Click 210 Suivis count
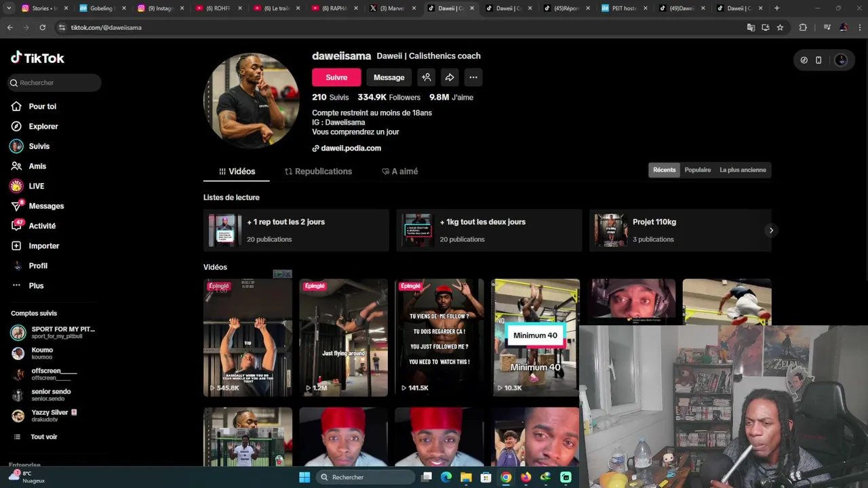 tap(330, 98)
